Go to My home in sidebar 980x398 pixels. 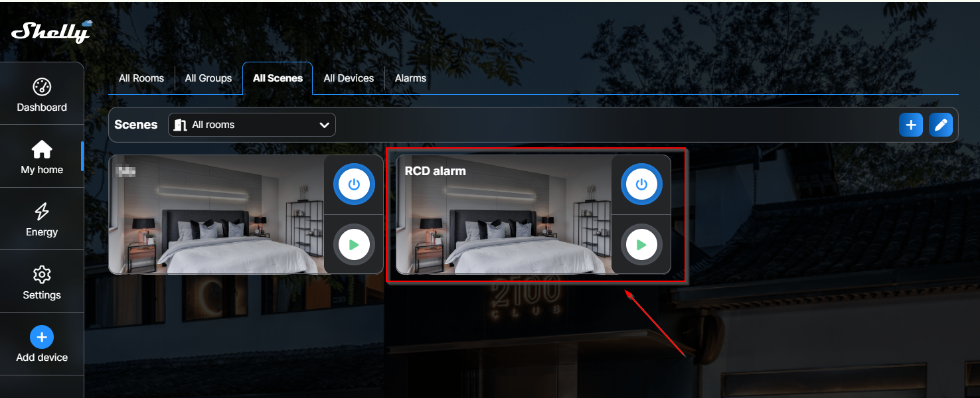click(x=42, y=157)
